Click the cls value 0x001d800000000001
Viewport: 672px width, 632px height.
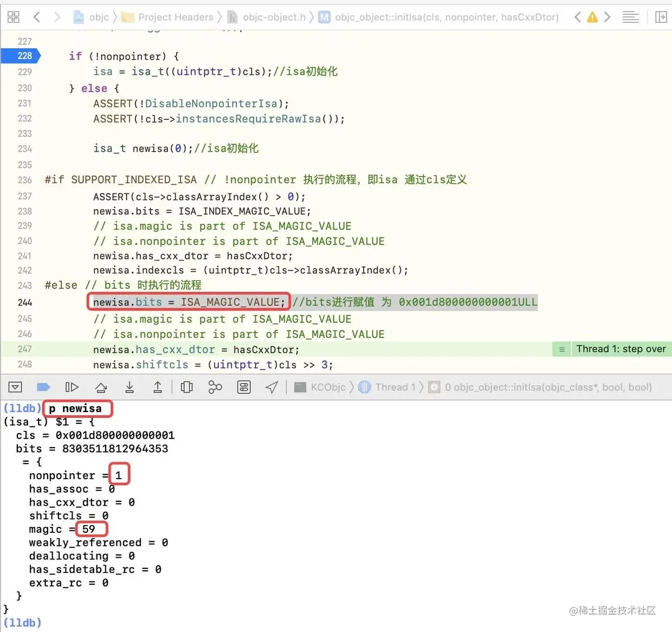point(115,435)
